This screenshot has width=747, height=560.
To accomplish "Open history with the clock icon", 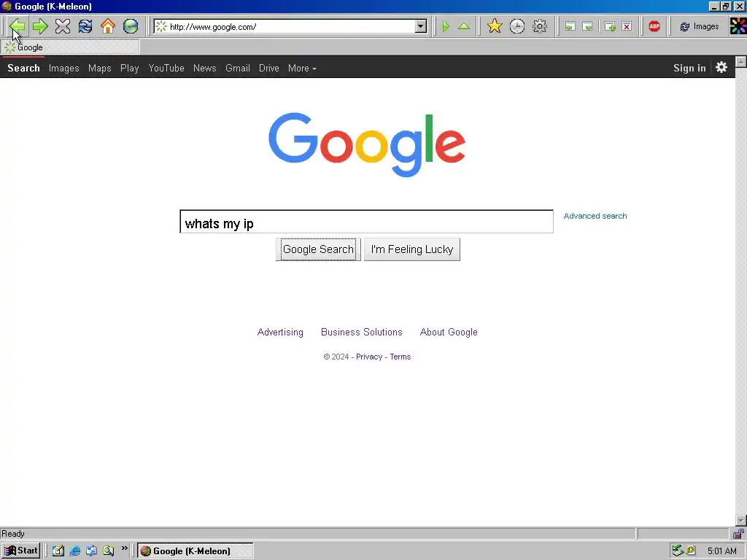I will [x=517, y=26].
